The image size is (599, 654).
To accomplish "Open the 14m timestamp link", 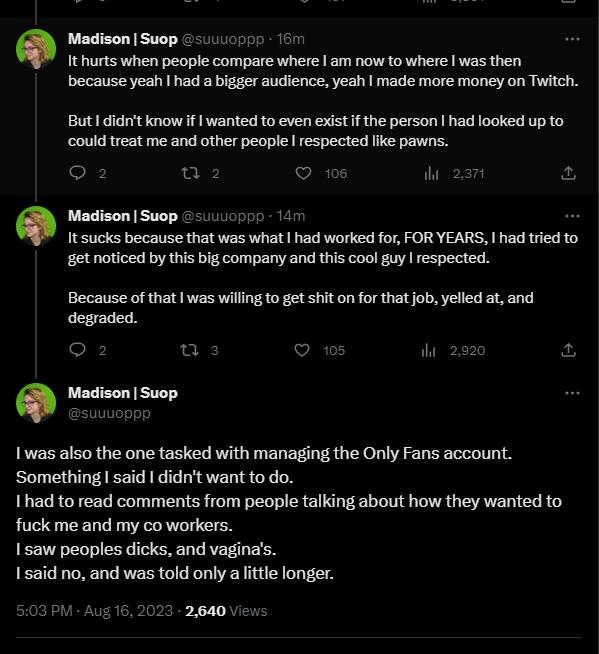I will coord(290,216).
